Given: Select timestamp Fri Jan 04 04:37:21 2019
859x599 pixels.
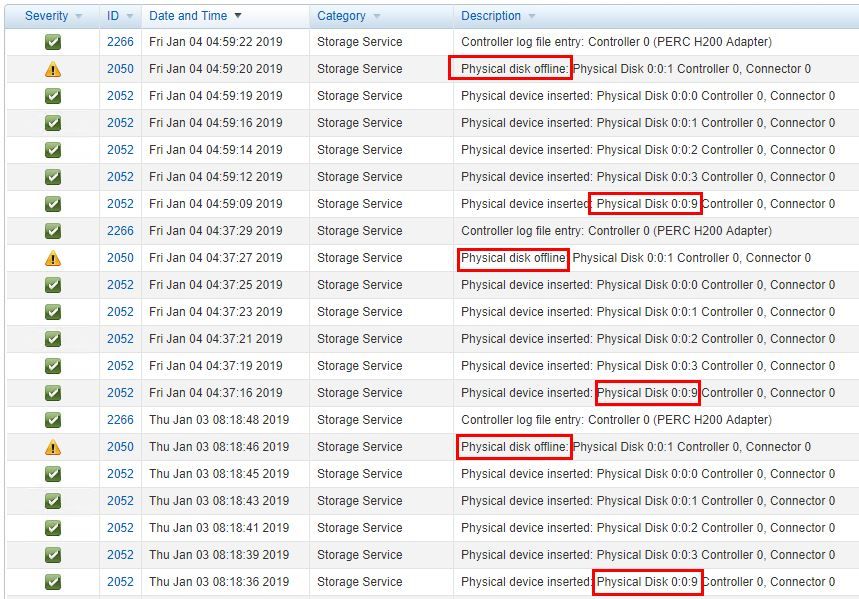Looking at the screenshot, I should point(216,339).
